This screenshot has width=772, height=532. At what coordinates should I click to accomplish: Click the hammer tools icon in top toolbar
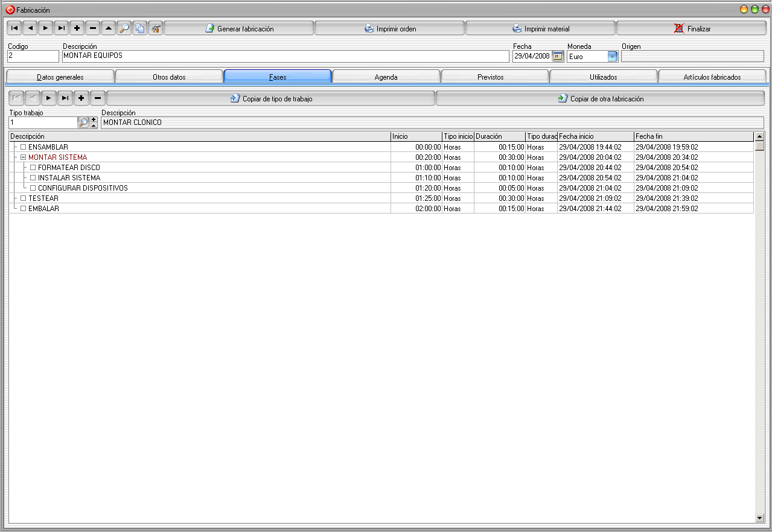(x=156, y=28)
